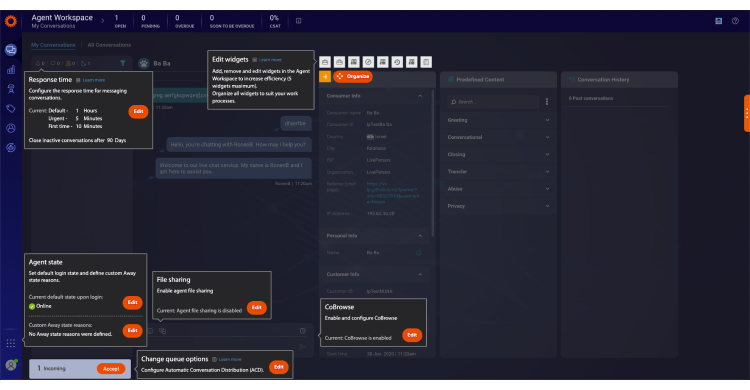This screenshot has height=390, width=750.
Task: Click the compass widget icon in widget bar
Action: tap(368, 62)
